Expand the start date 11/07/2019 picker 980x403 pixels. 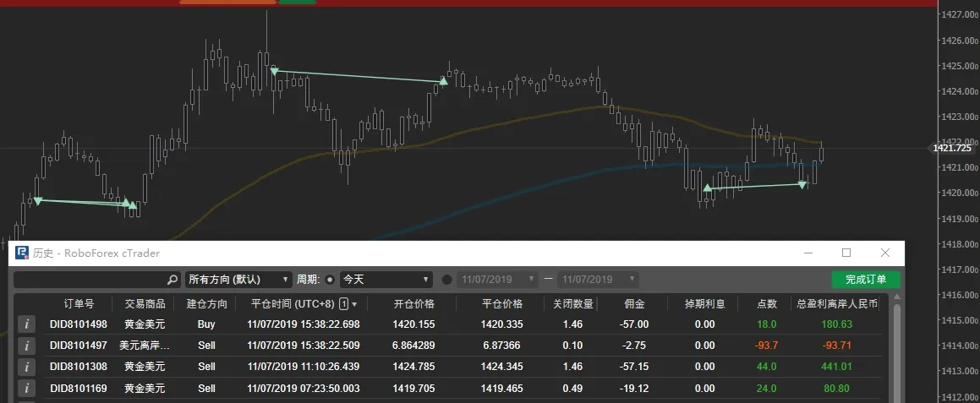coord(497,280)
